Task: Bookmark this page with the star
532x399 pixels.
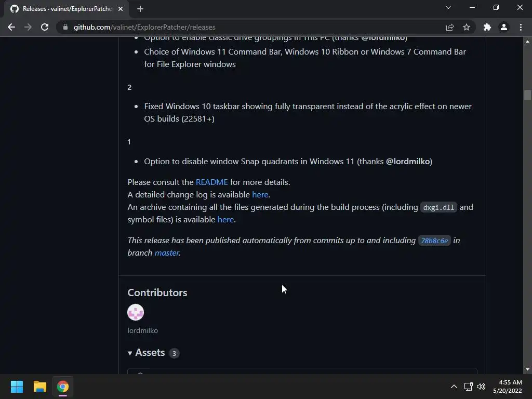Action: pyautogui.click(x=467, y=27)
